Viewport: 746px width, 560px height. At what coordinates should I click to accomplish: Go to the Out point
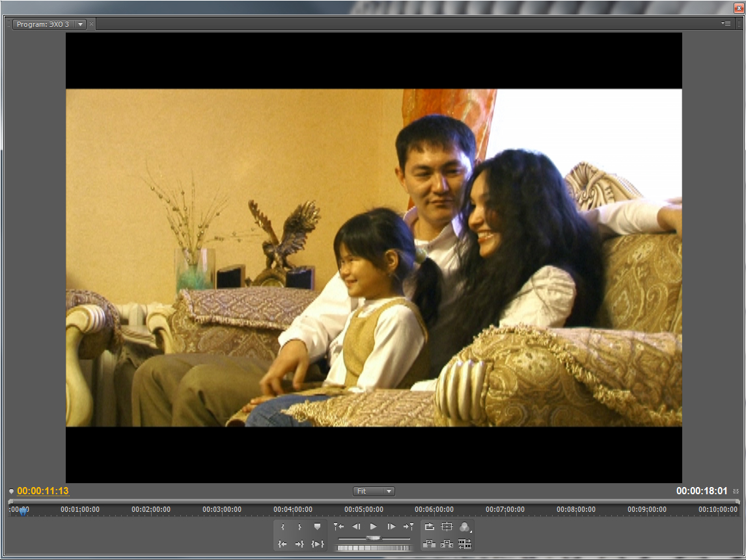point(299,544)
